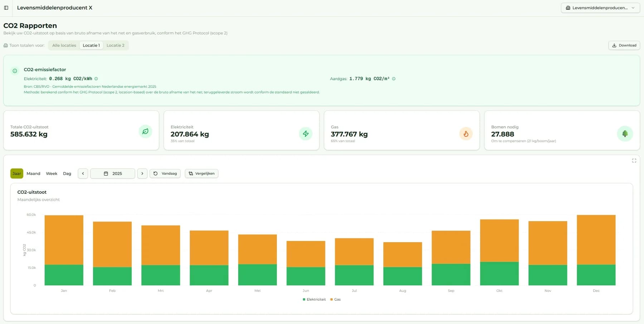Click the flame icon in Gas card

(466, 134)
